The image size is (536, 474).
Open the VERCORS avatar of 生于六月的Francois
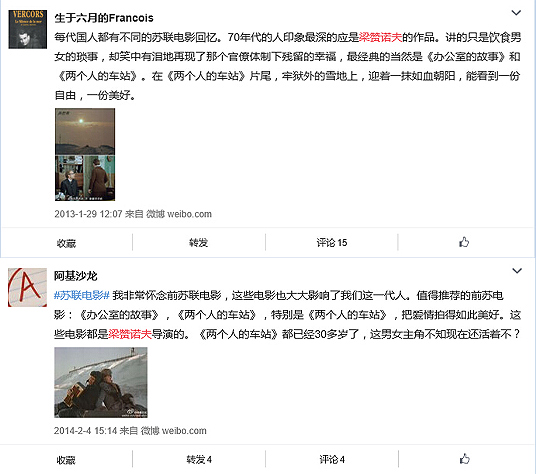[28, 29]
